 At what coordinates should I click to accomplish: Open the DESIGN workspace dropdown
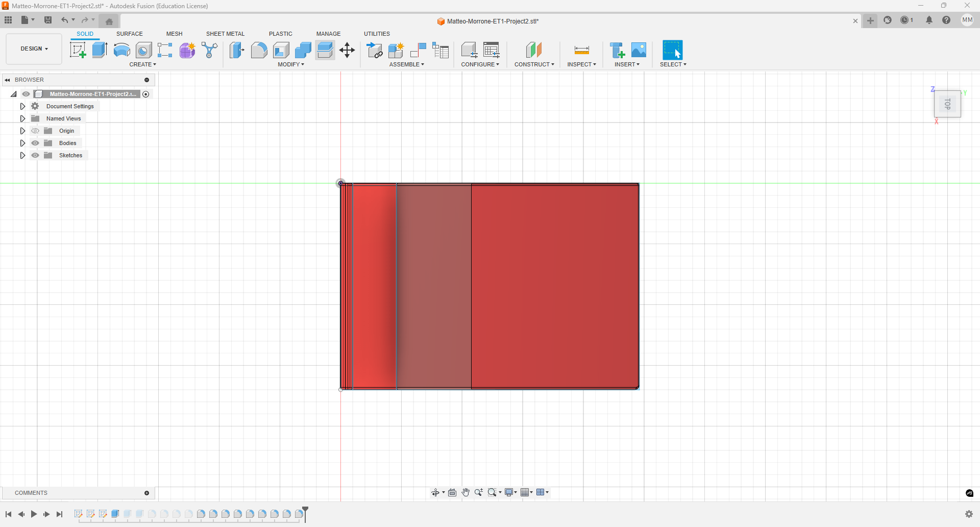click(34, 49)
